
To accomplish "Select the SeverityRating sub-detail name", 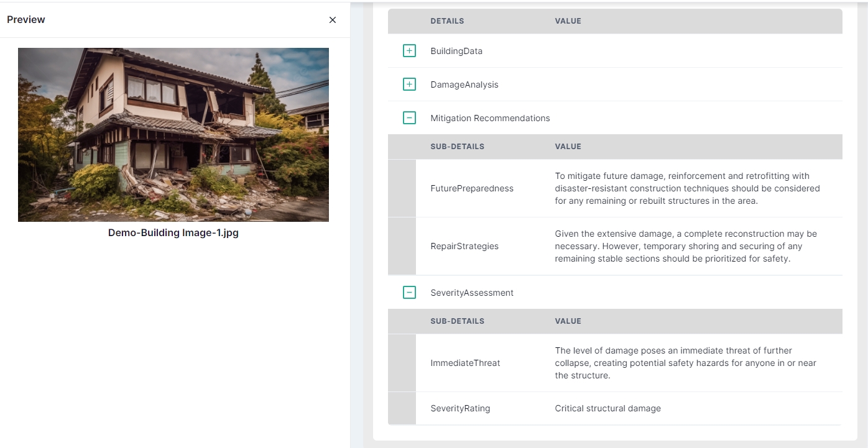I will coord(460,408).
